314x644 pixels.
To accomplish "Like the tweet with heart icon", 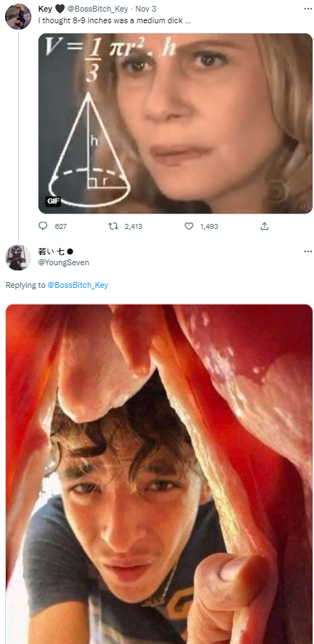I will 189,226.
